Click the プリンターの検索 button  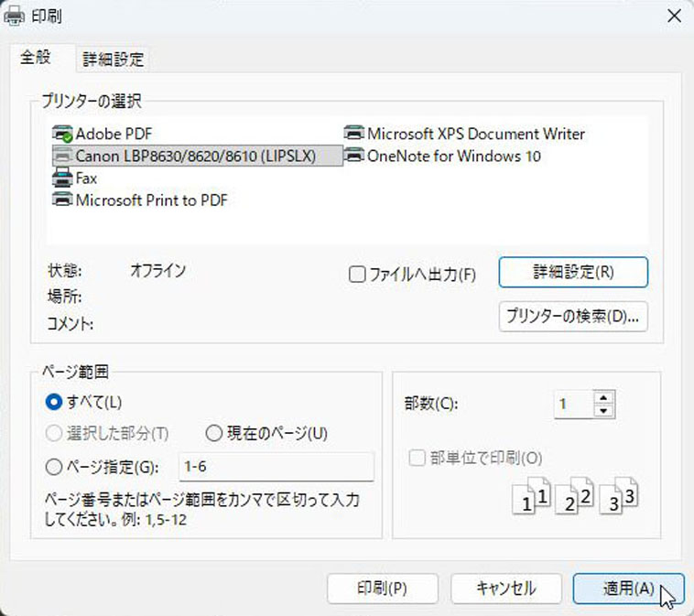click(x=573, y=317)
